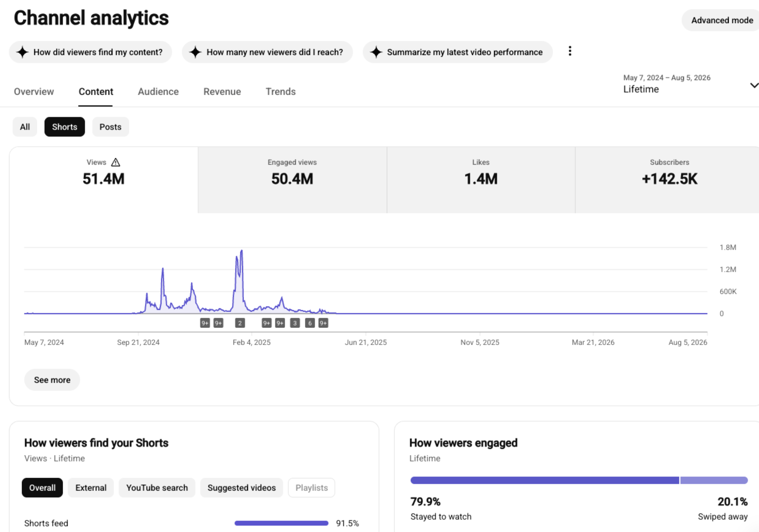Select the All content filter chip
Screen dimensions: 759x532
(25, 127)
